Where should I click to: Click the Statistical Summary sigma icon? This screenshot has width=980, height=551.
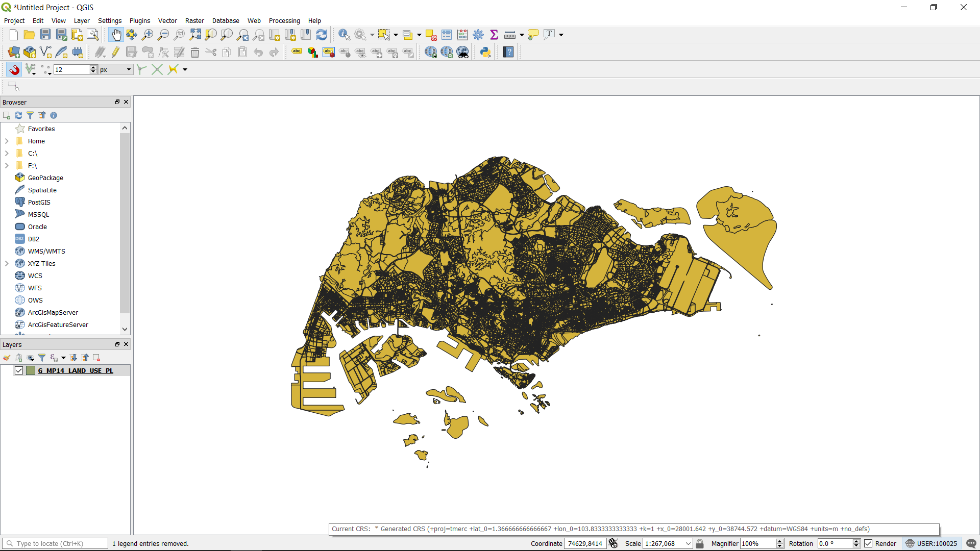(x=494, y=35)
